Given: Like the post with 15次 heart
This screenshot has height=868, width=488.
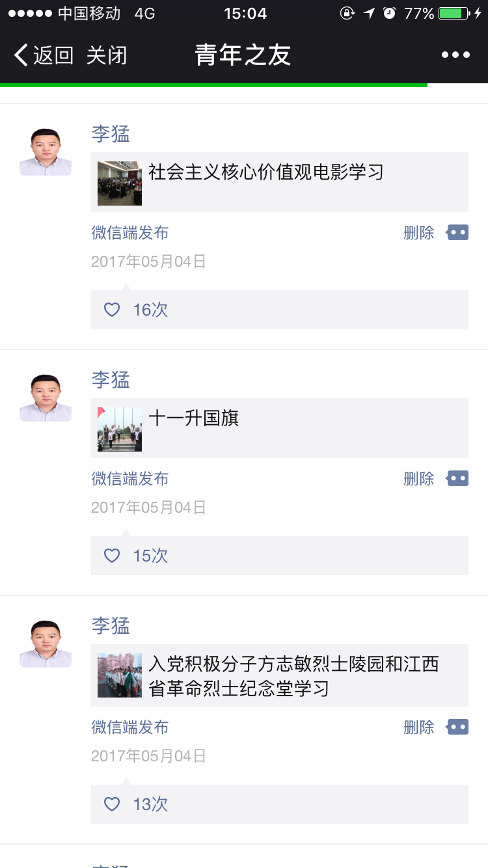Looking at the screenshot, I should 113,556.
